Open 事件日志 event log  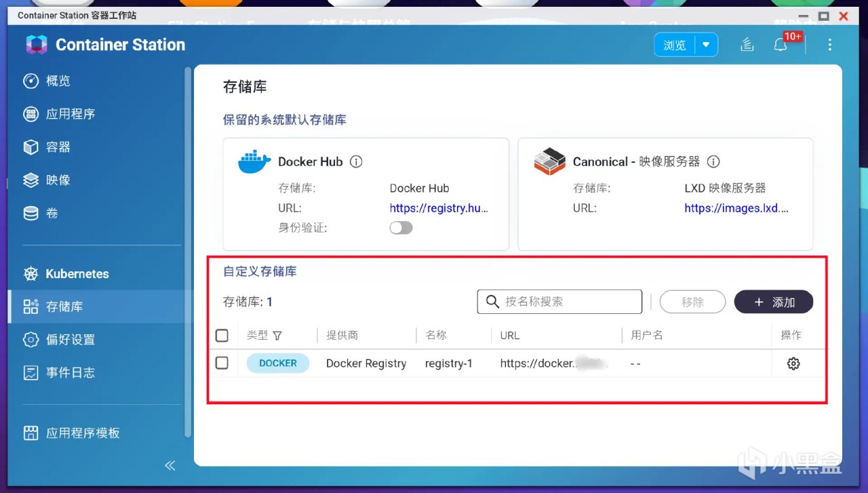(96, 373)
